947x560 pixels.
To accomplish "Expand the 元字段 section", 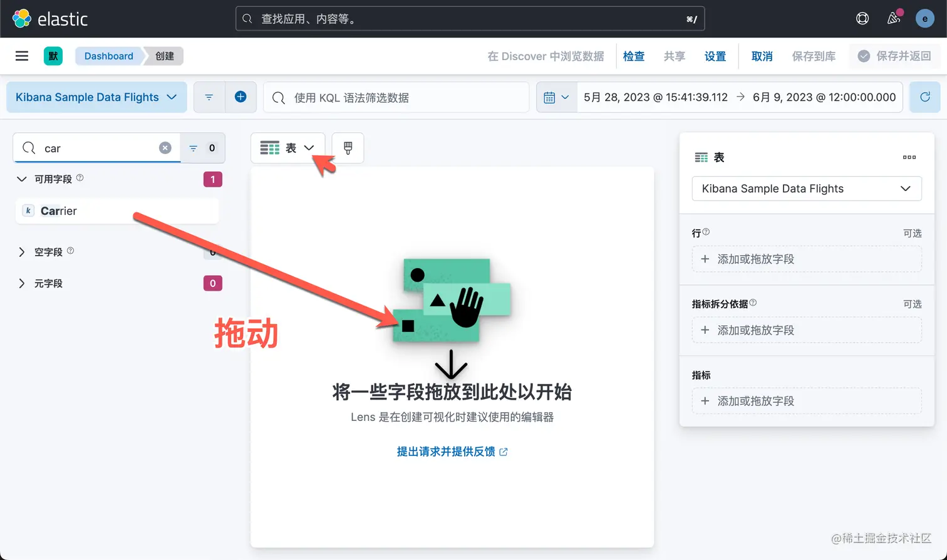I will pos(22,283).
